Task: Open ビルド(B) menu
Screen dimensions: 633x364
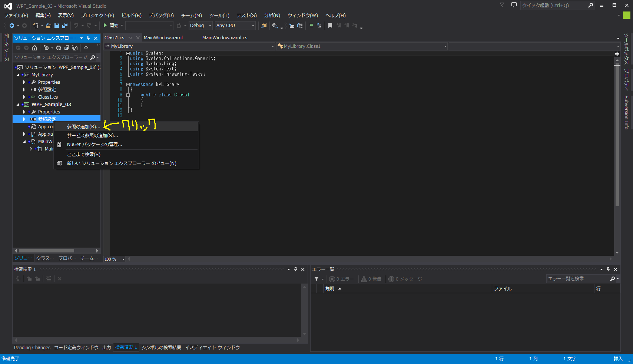Action: (132, 16)
